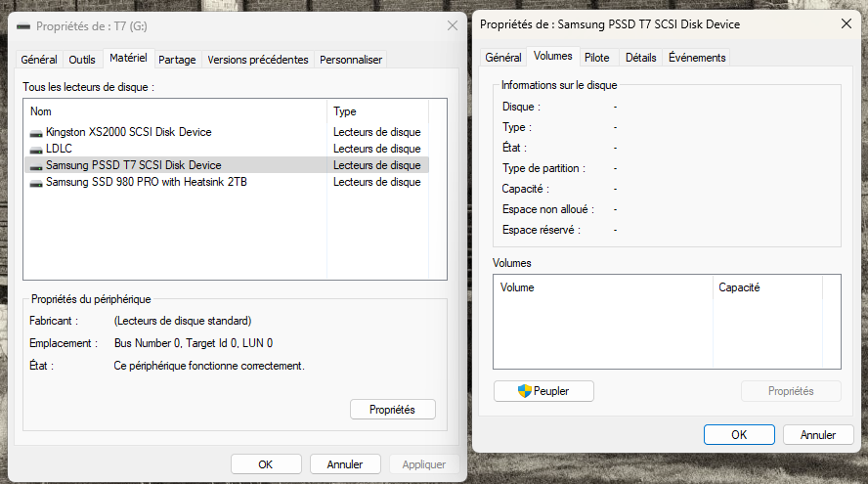Switch to the Événements tab

click(x=696, y=57)
